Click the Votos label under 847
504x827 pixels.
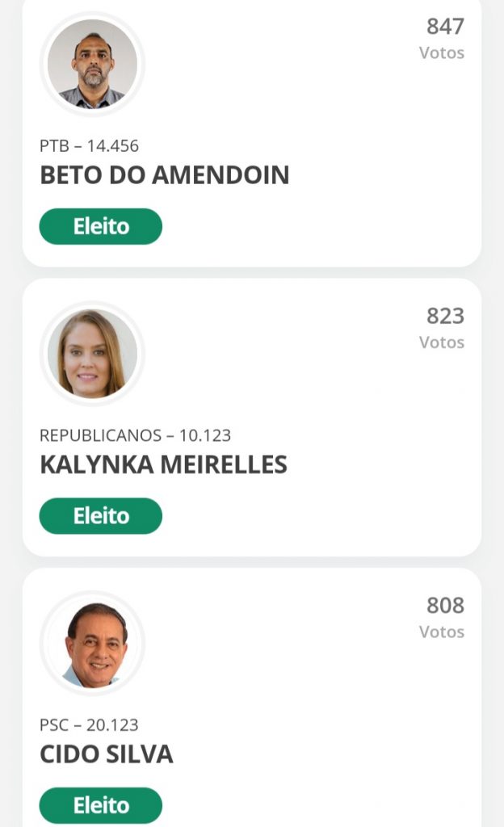point(442,52)
